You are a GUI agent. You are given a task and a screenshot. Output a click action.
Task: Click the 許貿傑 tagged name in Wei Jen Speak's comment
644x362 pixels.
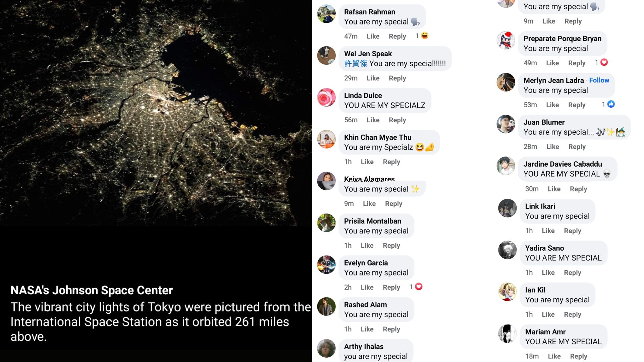(x=356, y=64)
